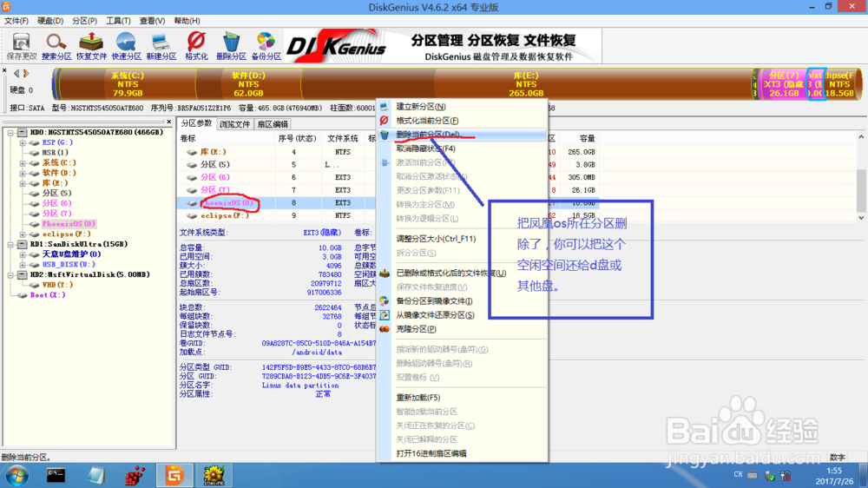Open the 分区(P) menu
This screenshot has height=488, width=868.
coord(85,21)
